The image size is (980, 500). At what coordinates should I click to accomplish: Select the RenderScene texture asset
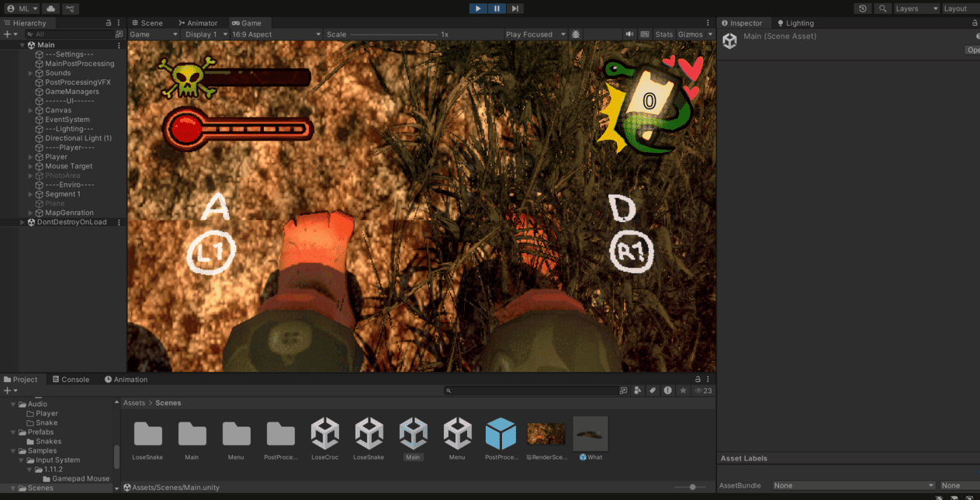coord(545,439)
